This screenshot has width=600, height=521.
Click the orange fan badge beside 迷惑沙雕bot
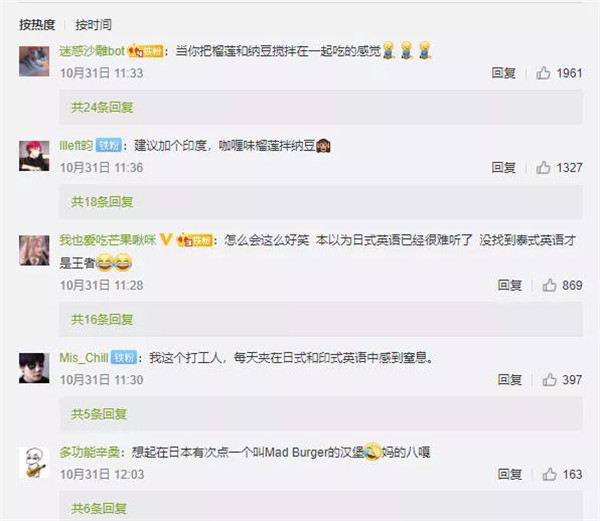[146, 50]
